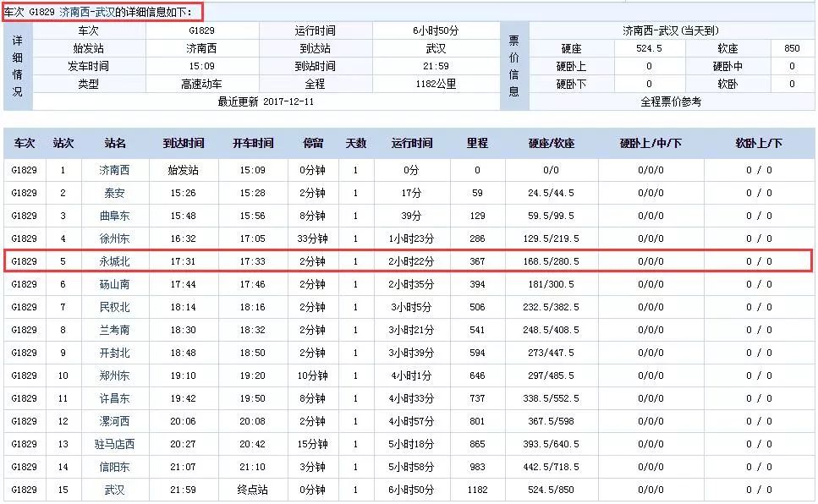Open the 济南西 station link in row 1
818x504 pixels.
click(114, 170)
